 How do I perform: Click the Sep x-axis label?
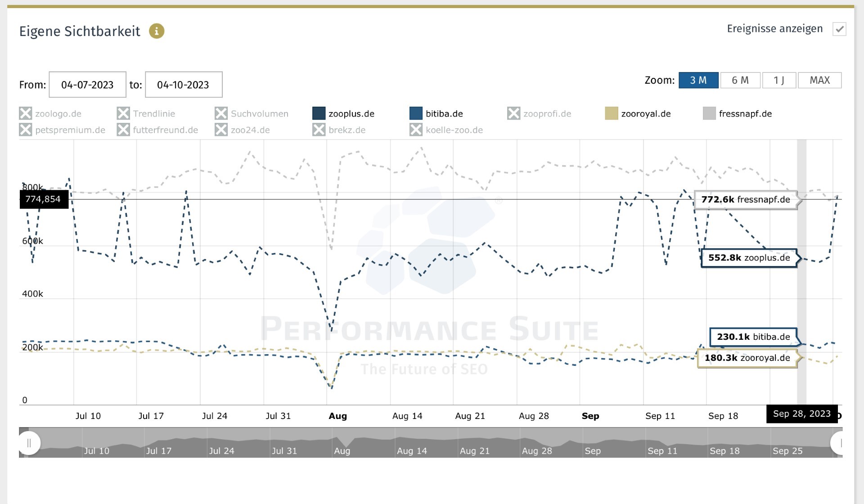590,416
